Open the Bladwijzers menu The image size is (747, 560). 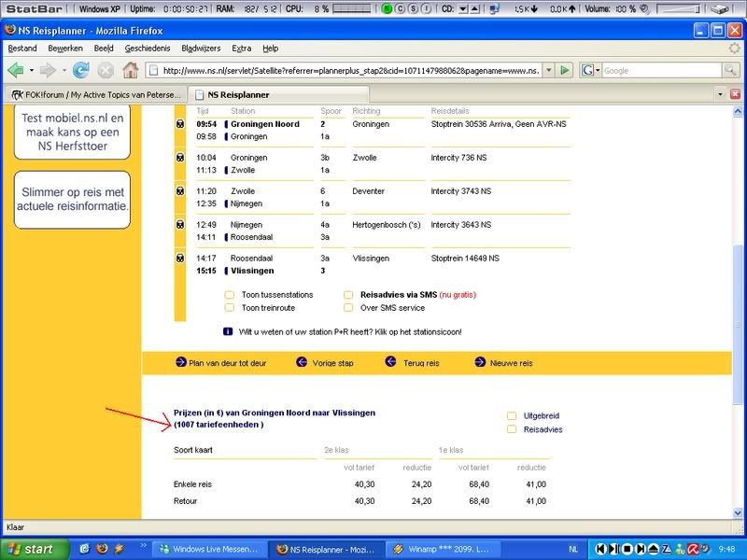click(x=201, y=49)
